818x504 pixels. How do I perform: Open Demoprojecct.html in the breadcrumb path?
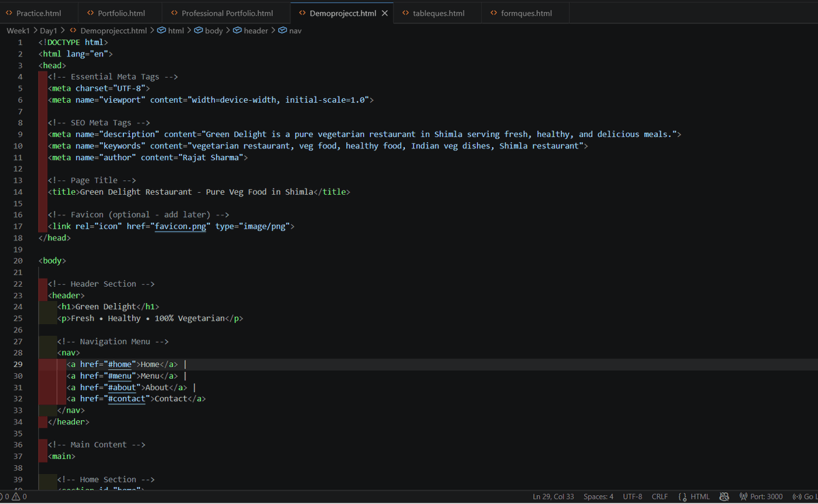tap(113, 31)
